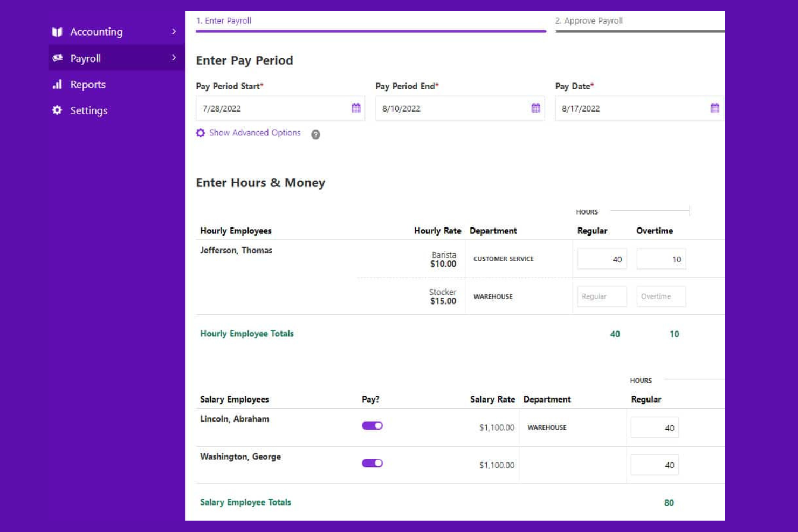Image resolution: width=798 pixels, height=532 pixels.
Task: Open the Pay Period End calendar icon
Action: (535, 108)
